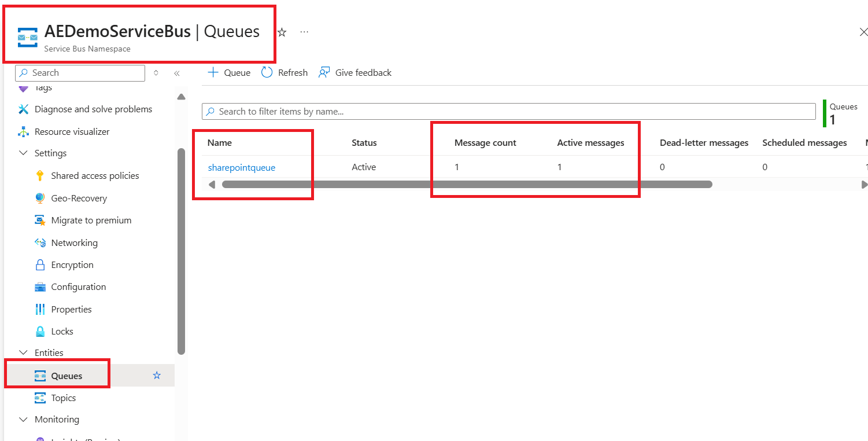
Task: Click the Refresh circular arrow icon
Action: [267, 72]
